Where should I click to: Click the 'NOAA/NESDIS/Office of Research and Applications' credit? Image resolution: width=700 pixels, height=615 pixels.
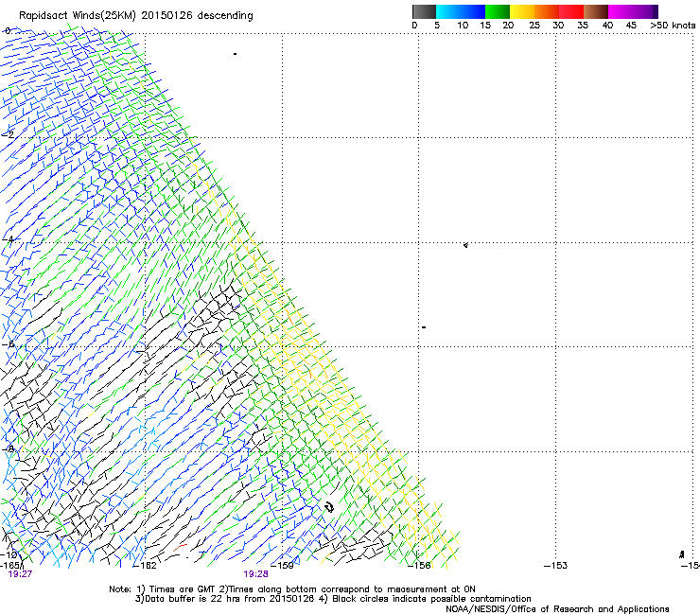tap(557, 609)
